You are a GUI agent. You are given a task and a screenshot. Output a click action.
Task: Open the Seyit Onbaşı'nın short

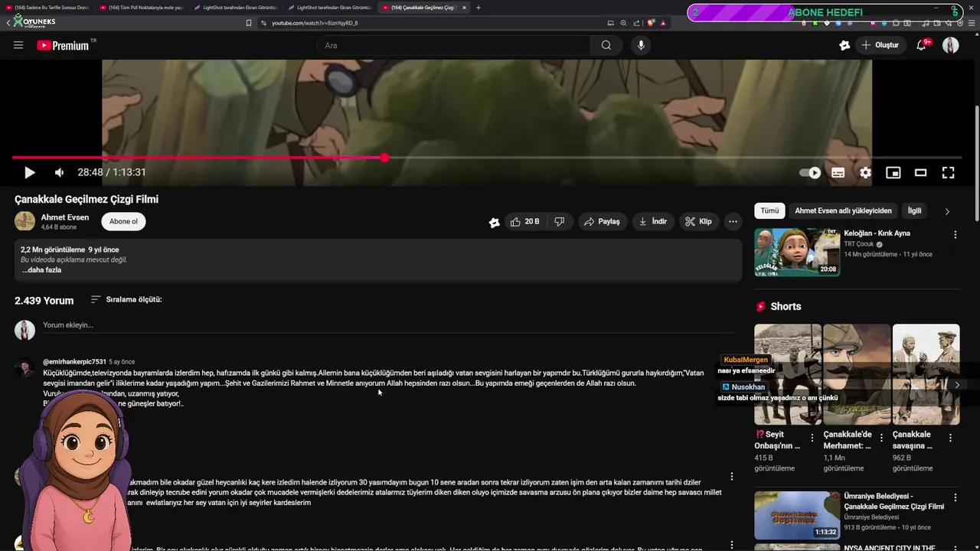pos(788,374)
